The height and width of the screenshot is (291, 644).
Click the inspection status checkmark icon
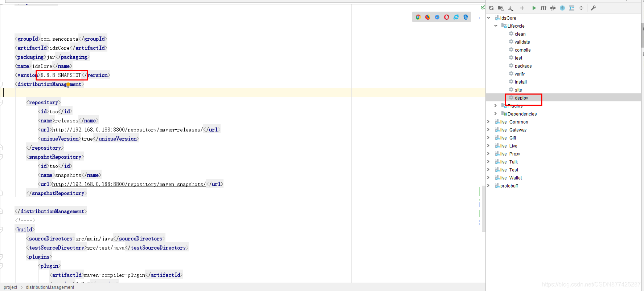point(483,7)
